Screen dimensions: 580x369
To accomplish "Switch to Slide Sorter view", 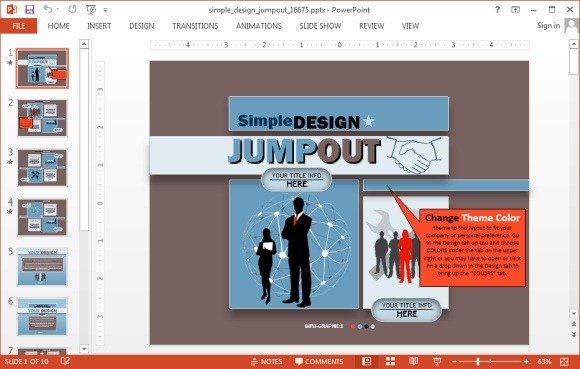I will click(x=390, y=361).
